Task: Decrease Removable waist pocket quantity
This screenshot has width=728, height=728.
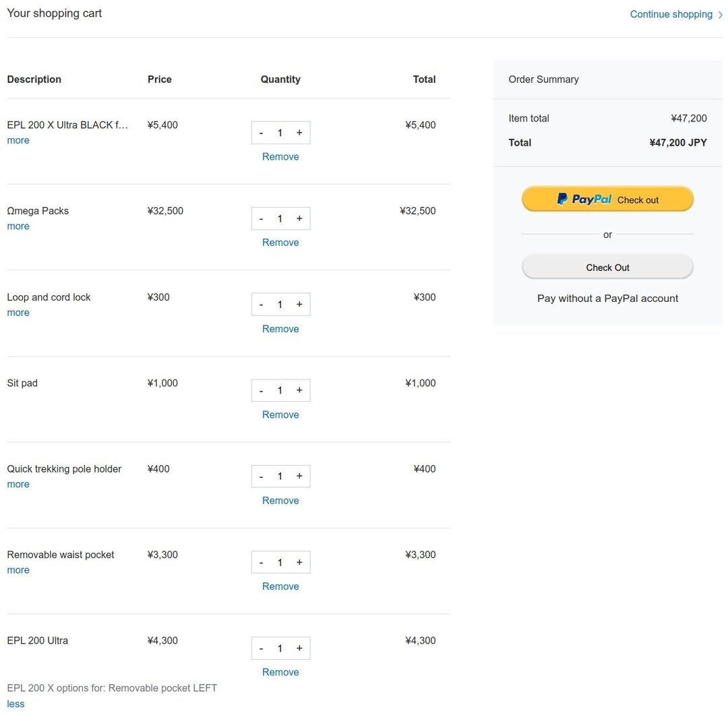Action: click(262, 563)
